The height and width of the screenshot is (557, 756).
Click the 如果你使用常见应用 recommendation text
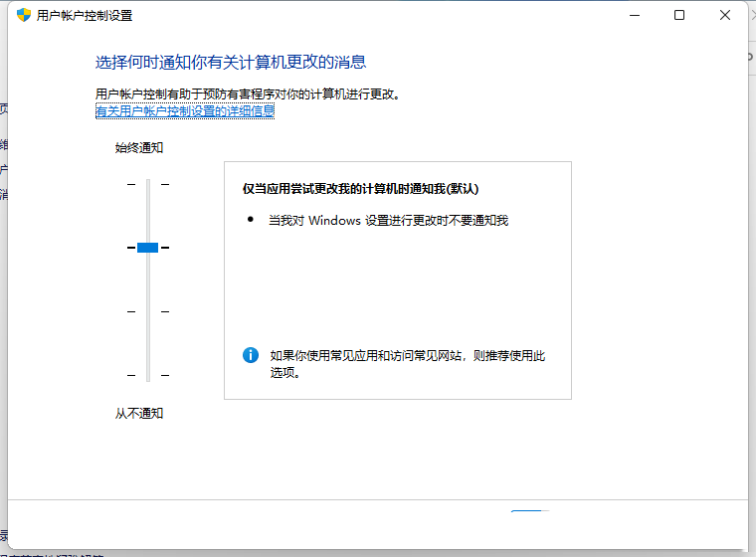[x=407, y=355]
